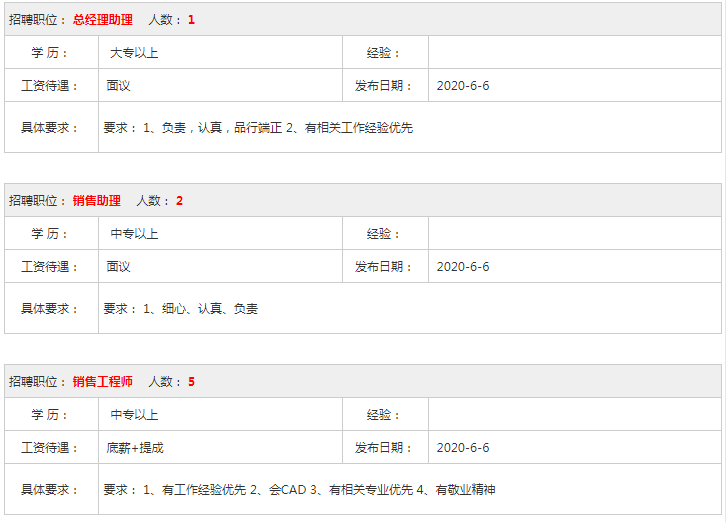Click headcount number 2 beside 销售助理
Screen dimensions: 727x522
click(179, 201)
